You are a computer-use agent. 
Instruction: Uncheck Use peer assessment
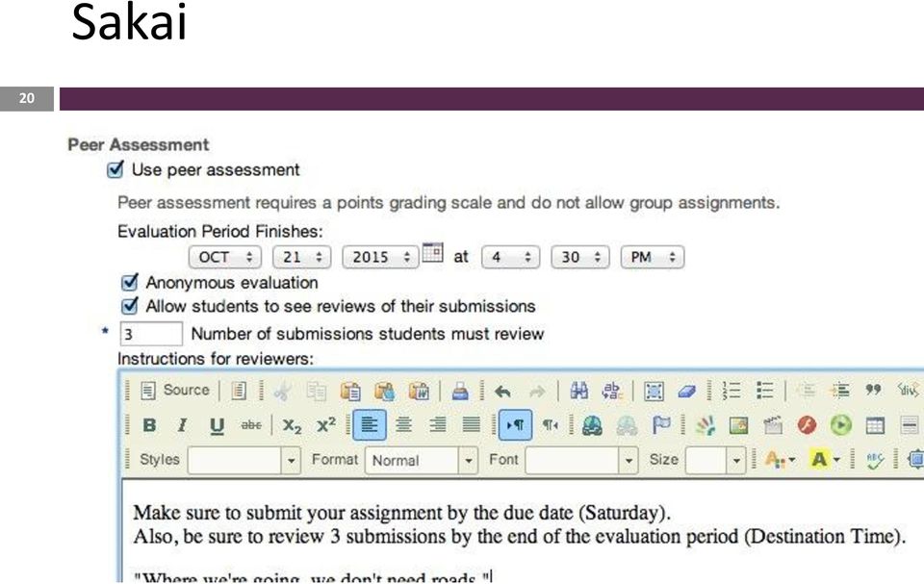point(115,169)
